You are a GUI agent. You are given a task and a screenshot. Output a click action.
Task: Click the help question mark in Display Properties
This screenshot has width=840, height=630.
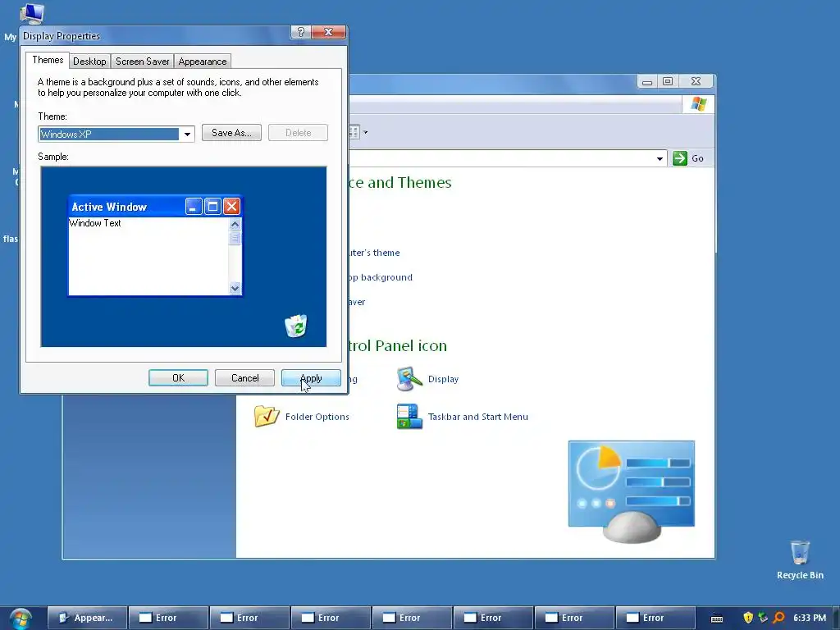coord(301,32)
